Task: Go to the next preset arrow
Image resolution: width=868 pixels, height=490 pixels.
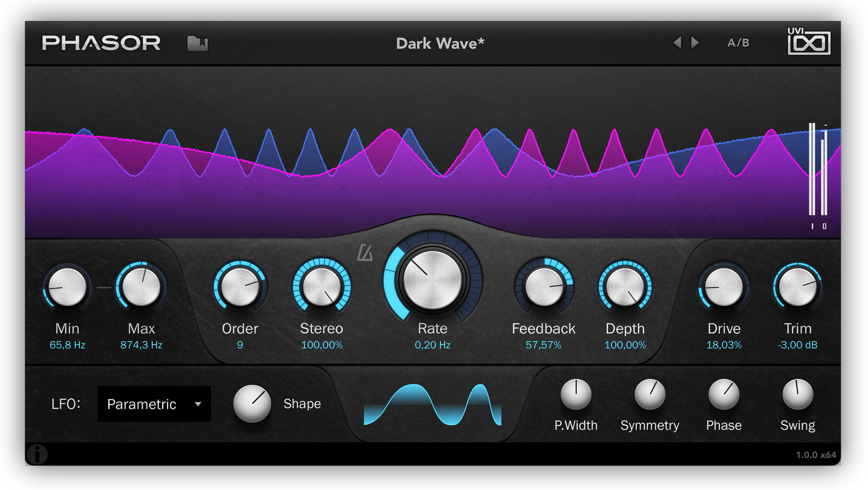Action: (695, 43)
